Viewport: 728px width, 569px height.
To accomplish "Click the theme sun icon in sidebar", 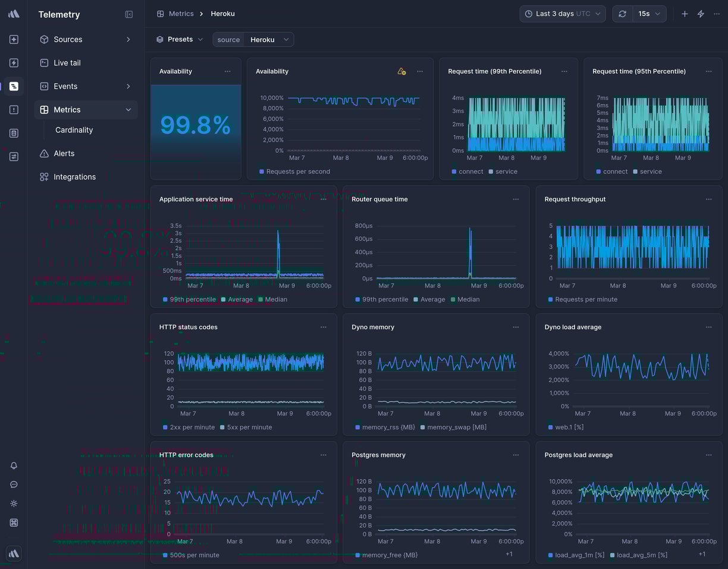I will 14,504.
